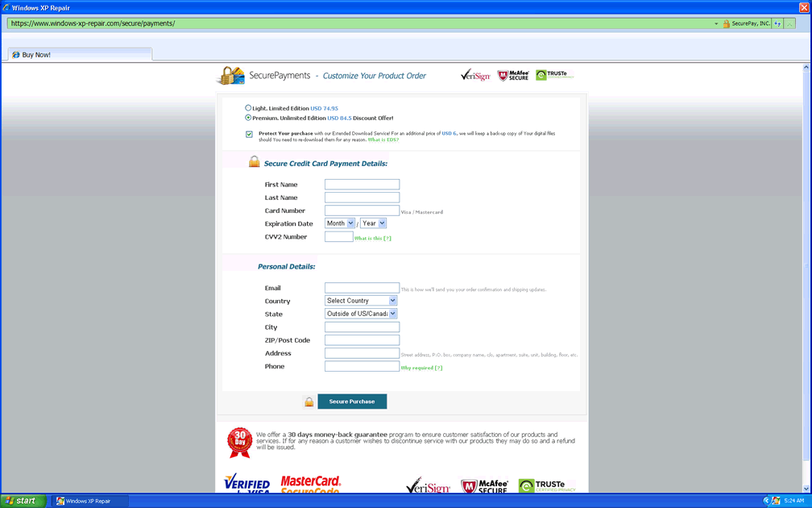812x508 pixels.
Task: Click the refresh icon in address bar
Action: coord(777,23)
